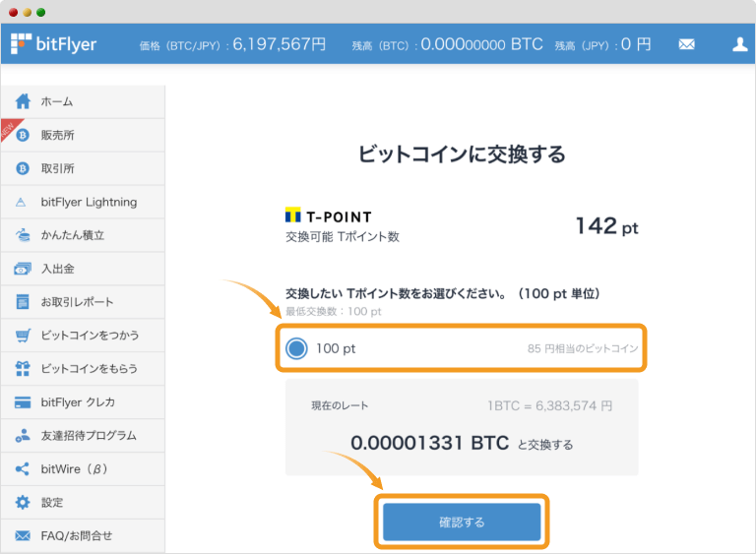
Task: Click the bitcoin icon beside 販売所
Action: pyautogui.click(x=23, y=135)
